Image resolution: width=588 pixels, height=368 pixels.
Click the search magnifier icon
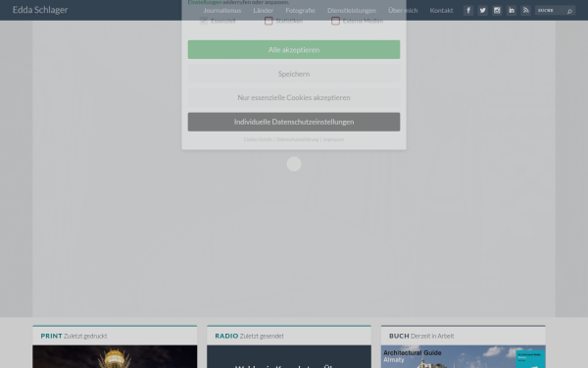569,11
